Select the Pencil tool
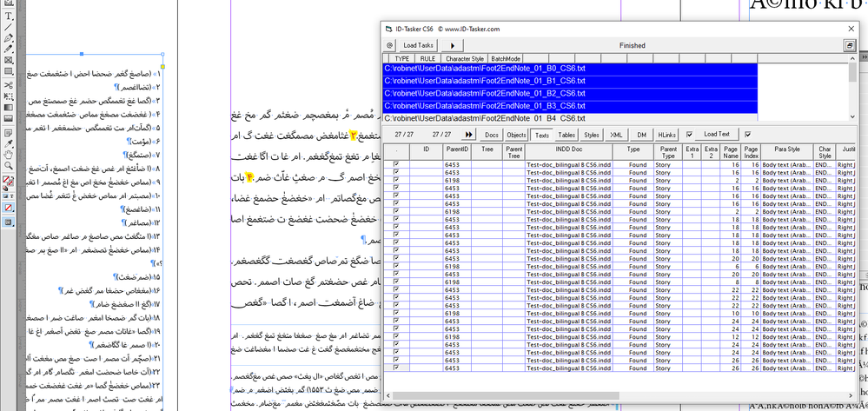This screenshot has width=868, height=411. pos(9,49)
